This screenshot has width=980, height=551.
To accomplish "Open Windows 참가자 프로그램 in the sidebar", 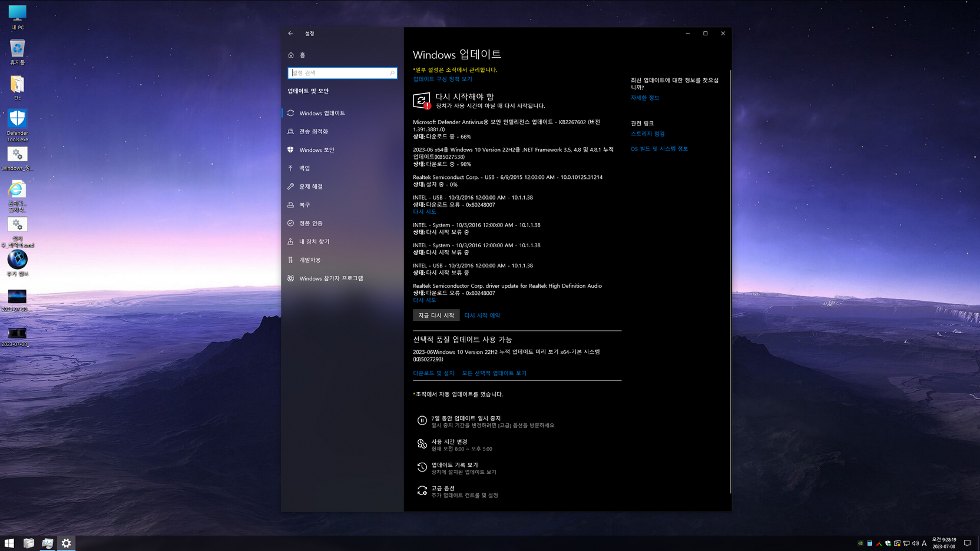I will point(342,278).
